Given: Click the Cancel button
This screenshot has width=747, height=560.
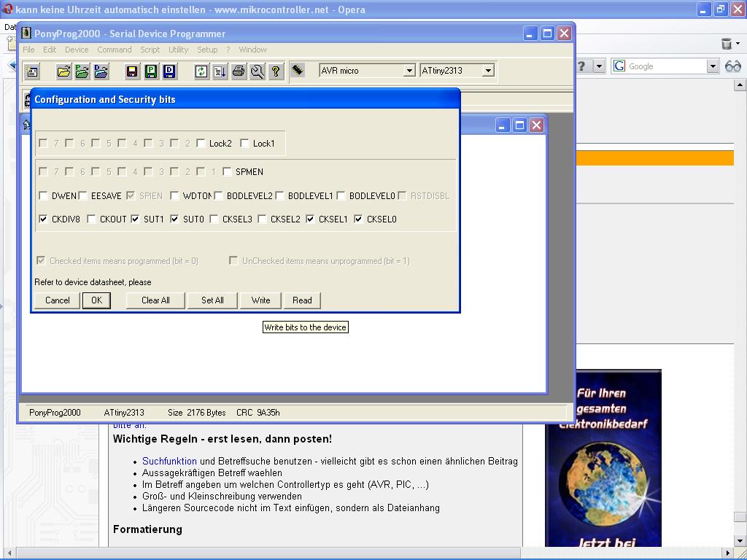Looking at the screenshot, I should click(x=57, y=300).
